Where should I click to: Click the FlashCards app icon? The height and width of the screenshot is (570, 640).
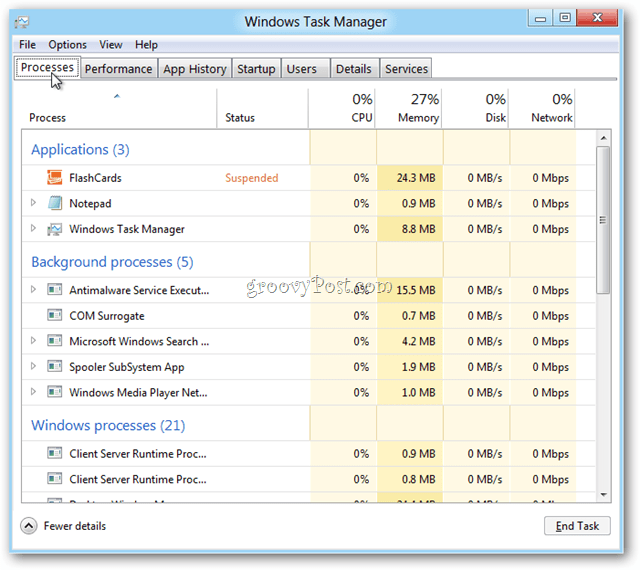click(54, 178)
